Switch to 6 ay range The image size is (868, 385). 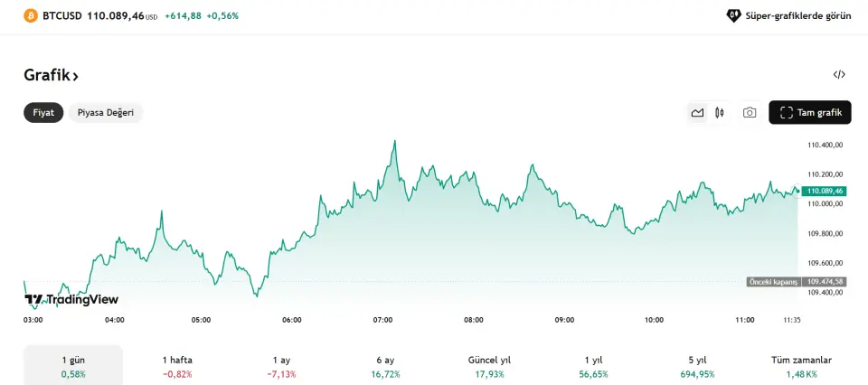(x=386, y=366)
